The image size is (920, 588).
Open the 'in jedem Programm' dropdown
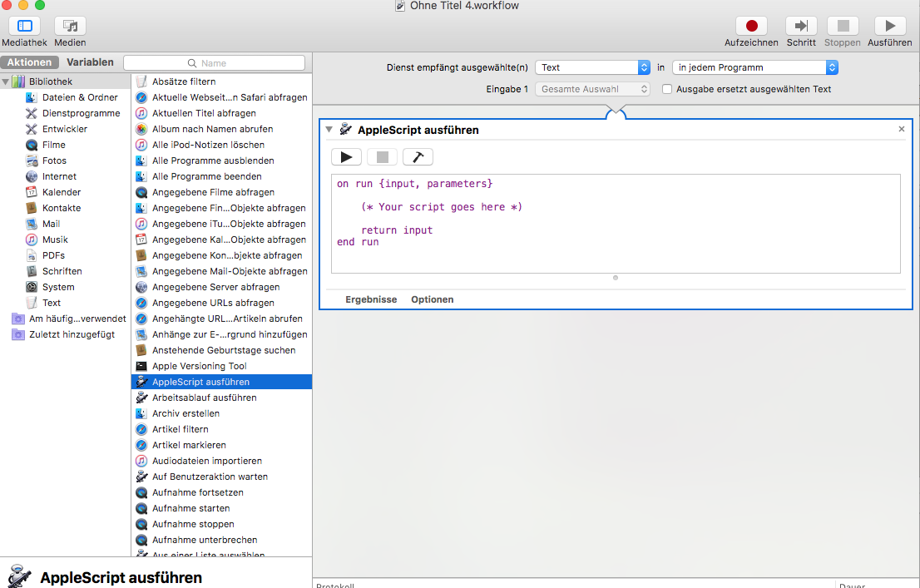[754, 67]
